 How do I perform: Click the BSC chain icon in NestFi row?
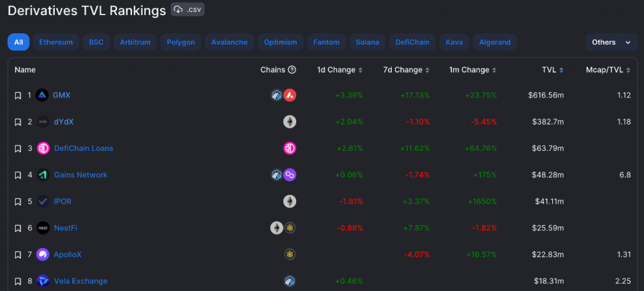(x=290, y=228)
